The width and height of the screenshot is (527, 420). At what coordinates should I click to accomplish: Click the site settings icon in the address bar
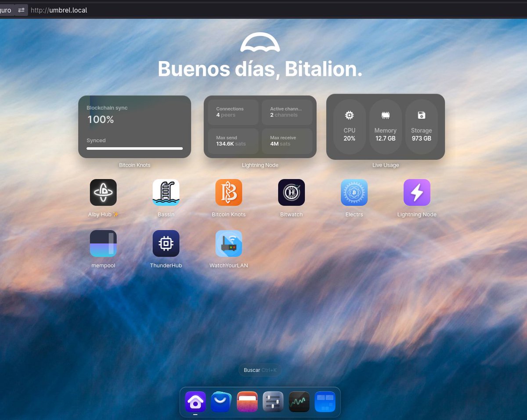point(22,10)
